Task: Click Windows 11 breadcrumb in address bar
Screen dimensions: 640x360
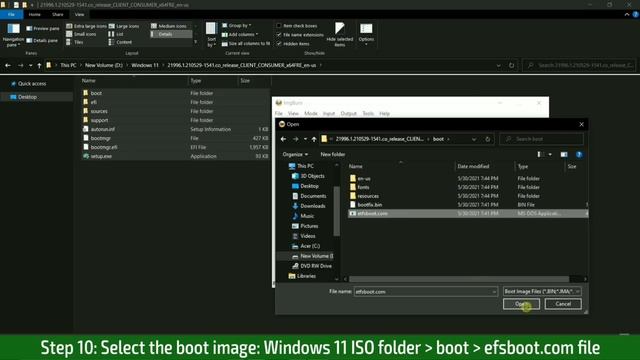Action: pyautogui.click(x=145, y=65)
